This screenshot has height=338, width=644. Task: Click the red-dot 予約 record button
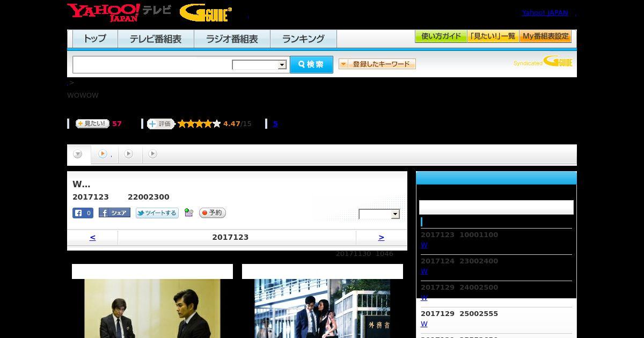pos(213,213)
